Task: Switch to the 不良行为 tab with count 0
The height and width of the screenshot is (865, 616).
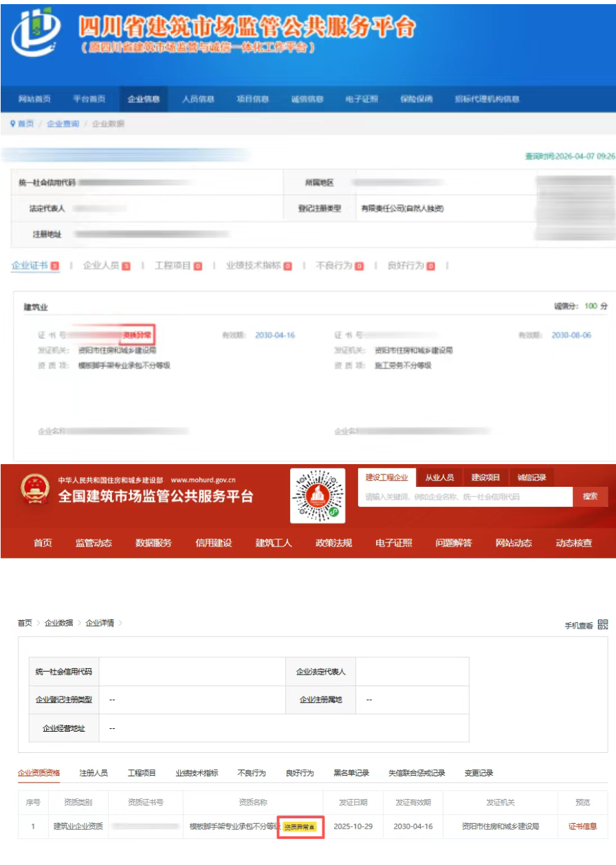Action: point(340,265)
